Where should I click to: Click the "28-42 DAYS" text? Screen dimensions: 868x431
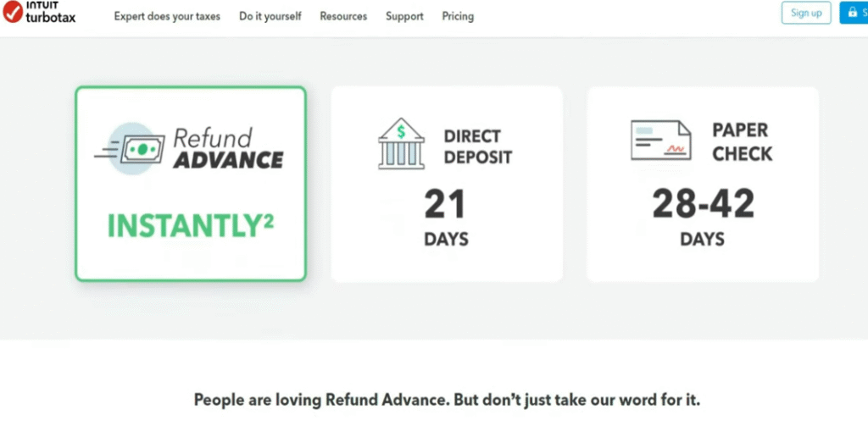(x=702, y=217)
